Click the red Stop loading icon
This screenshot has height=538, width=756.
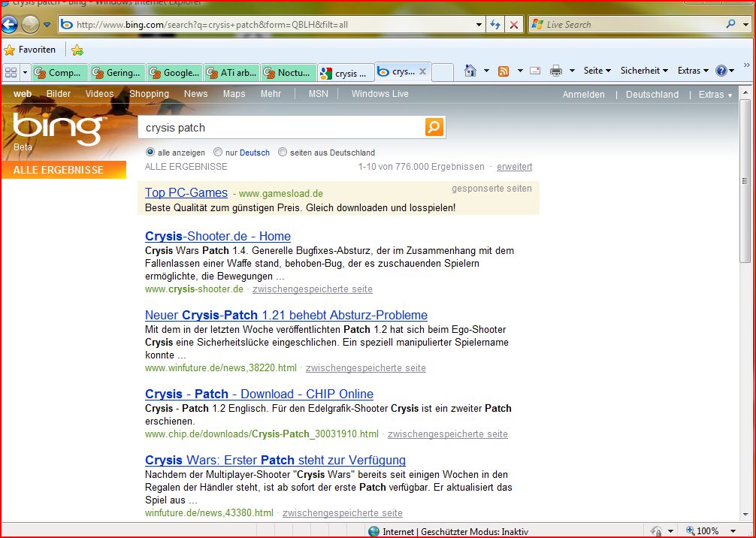pyautogui.click(x=514, y=25)
